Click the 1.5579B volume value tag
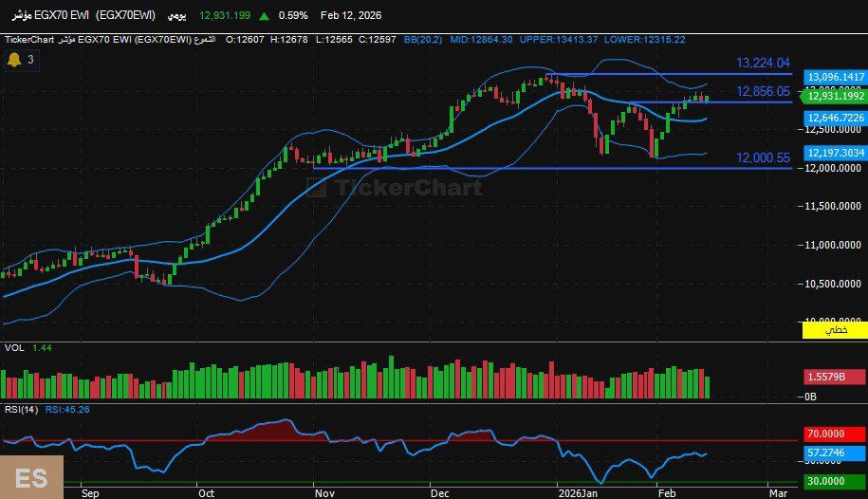This screenshot has width=868, height=499. 835,377
